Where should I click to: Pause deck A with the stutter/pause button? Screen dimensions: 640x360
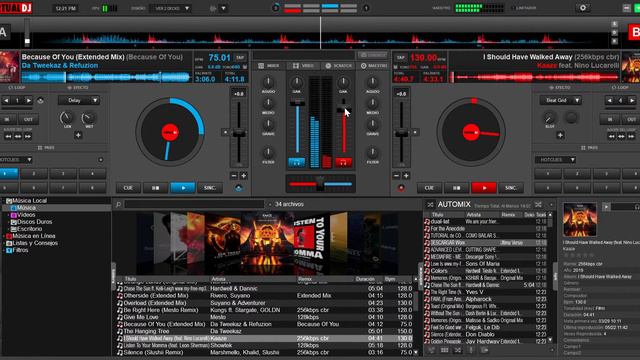click(x=156, y=188)
